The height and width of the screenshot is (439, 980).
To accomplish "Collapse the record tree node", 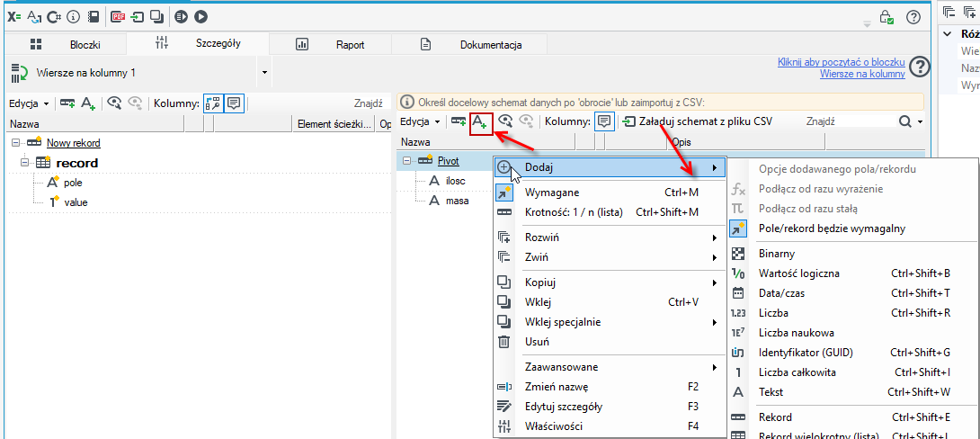I will pos(24,163).
